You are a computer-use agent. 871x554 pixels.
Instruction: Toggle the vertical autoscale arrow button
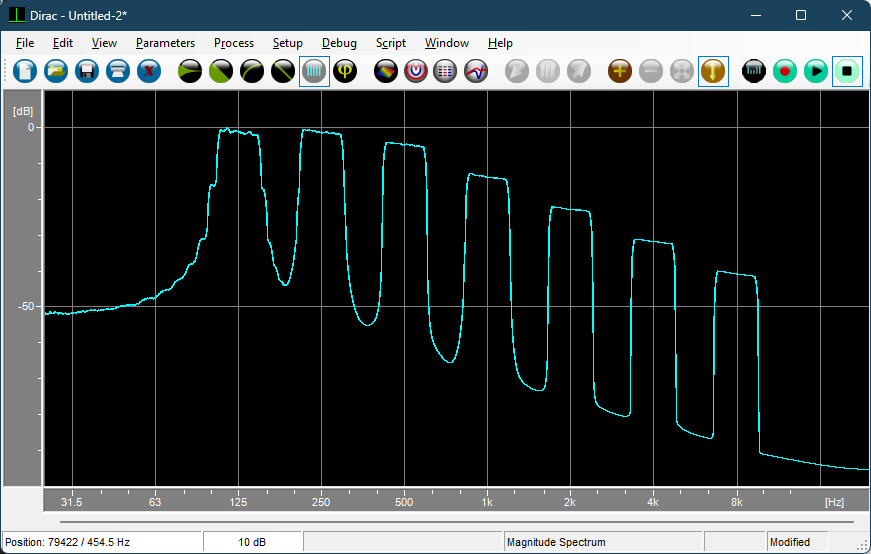point(713,71)
